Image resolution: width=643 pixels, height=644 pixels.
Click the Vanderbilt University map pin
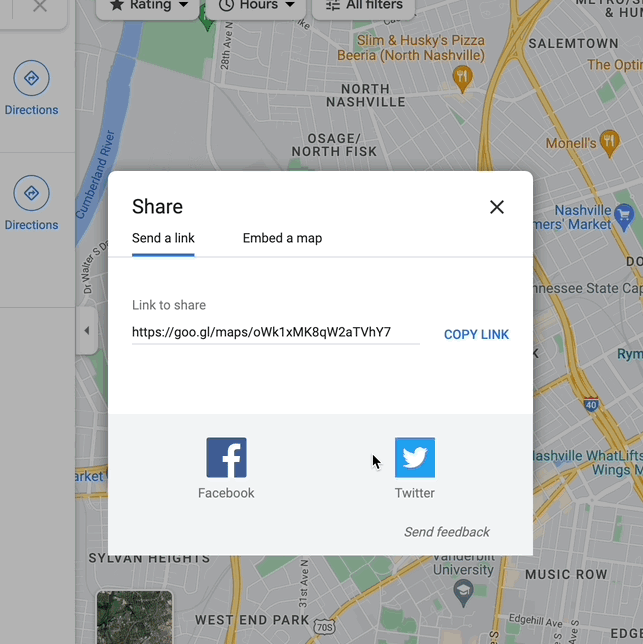[461, 592]
